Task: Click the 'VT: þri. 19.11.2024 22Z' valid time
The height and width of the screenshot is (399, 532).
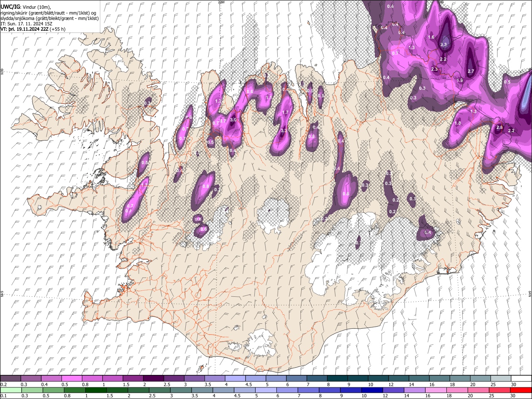Action: pos(25,30)
